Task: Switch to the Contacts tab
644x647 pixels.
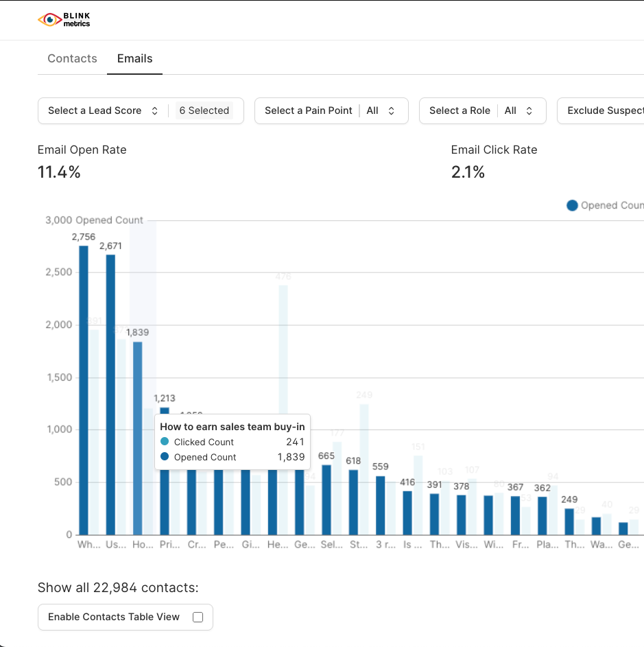Action: pyautogui.click(x=72, y=58)
